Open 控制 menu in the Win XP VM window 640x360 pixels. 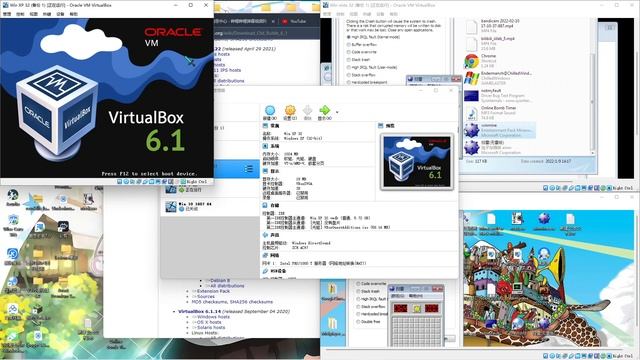(x=20, y=14)
